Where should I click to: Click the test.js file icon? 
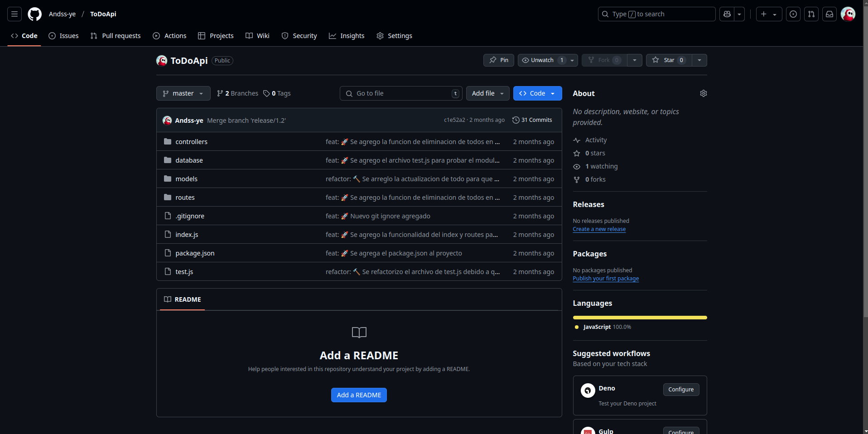tap(168, 271)
